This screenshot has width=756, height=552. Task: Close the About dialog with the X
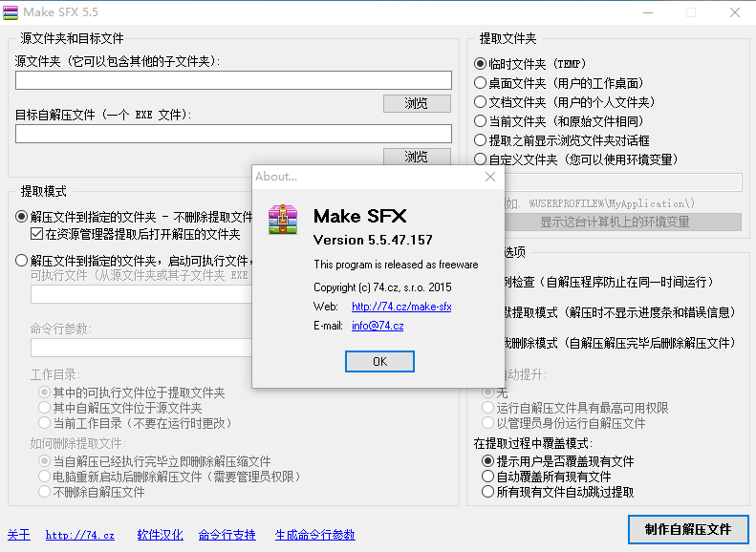490,177
